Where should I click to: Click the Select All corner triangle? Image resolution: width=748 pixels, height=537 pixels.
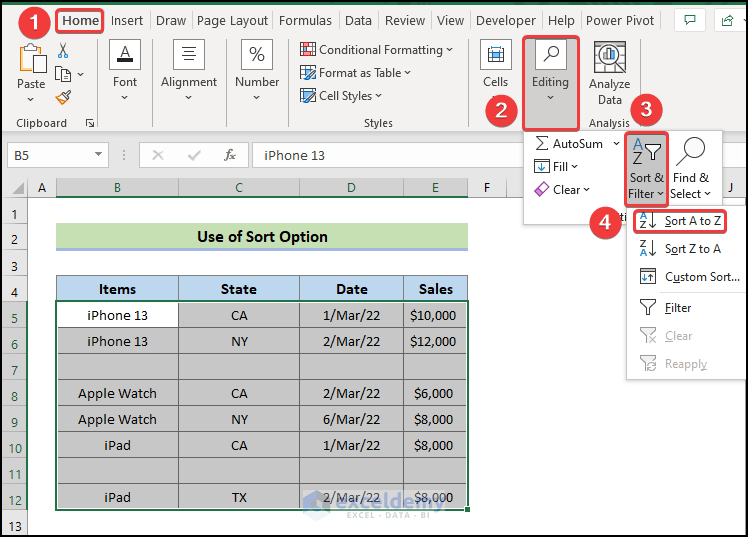(x=18, y=187)
